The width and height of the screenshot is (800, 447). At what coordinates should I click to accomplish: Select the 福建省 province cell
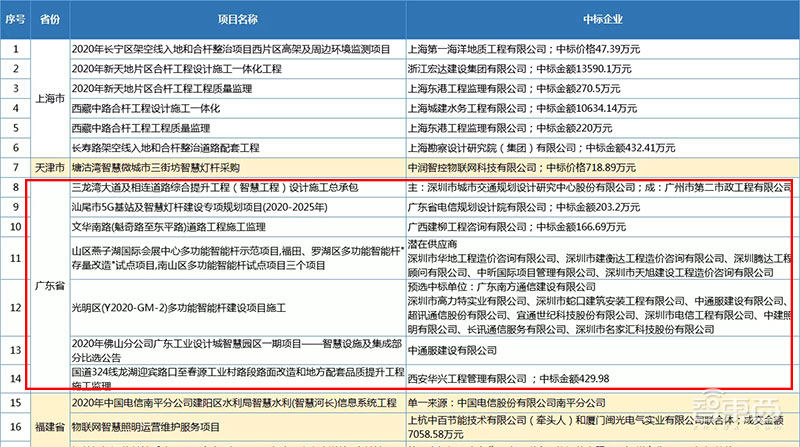[50, 422]
